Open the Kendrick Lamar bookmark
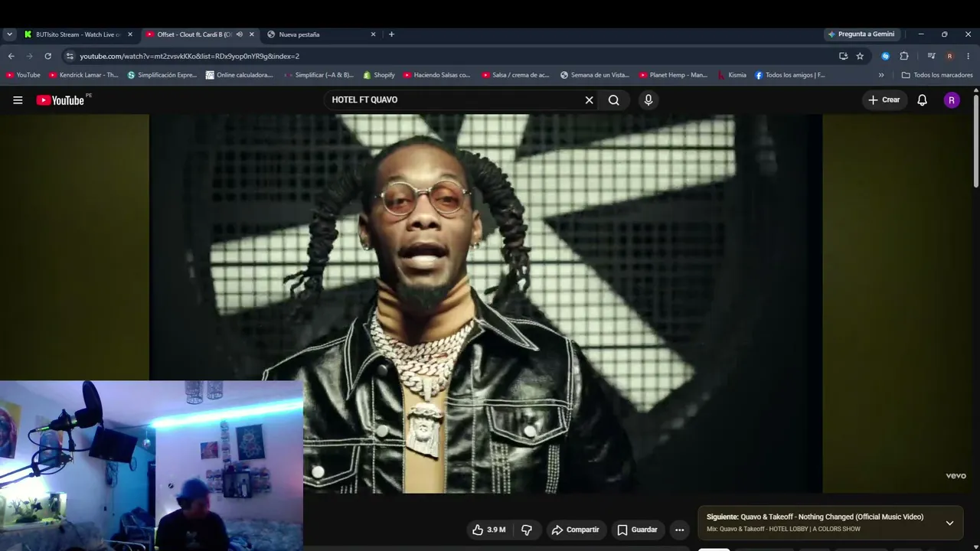 tap(84, 75)
